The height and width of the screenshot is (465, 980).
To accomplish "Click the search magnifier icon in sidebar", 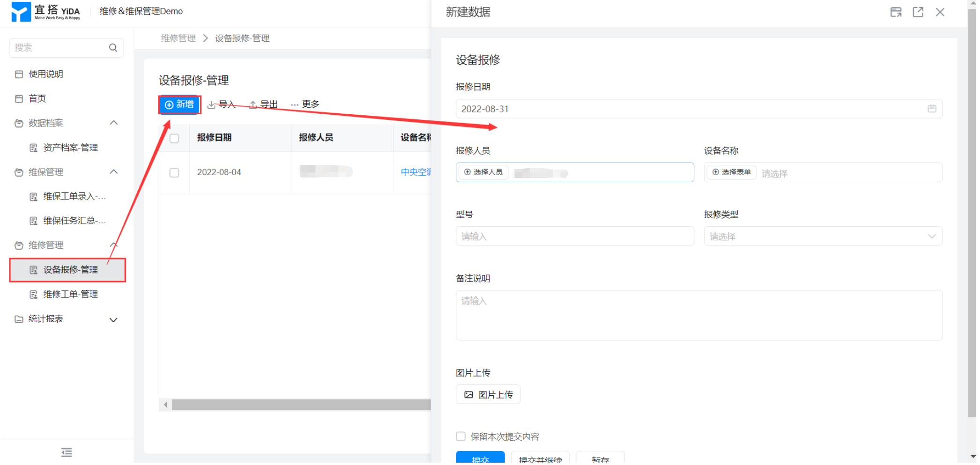I will (x=113, y=48).
